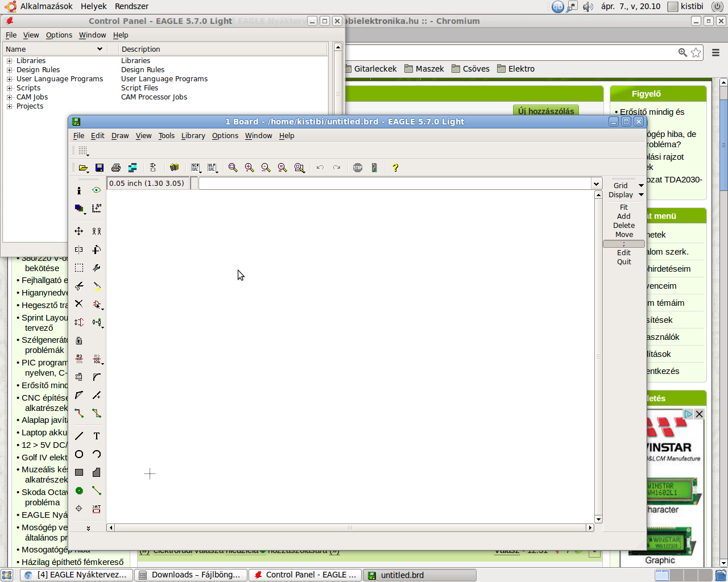Run a ULP with the ULP icon
The image size is (728, 582).
click(213, 168)
